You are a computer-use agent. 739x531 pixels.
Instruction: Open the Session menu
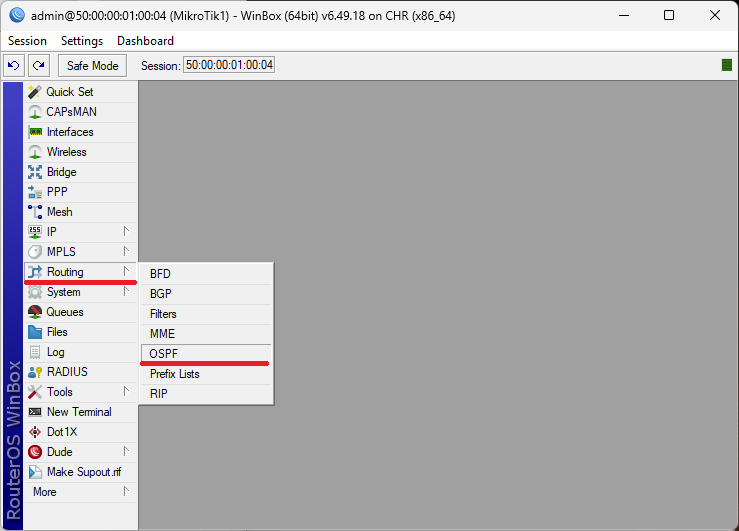27,41
